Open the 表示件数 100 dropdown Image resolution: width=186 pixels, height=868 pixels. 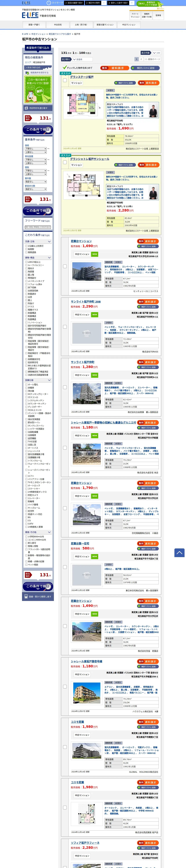[x=156, y=53]
